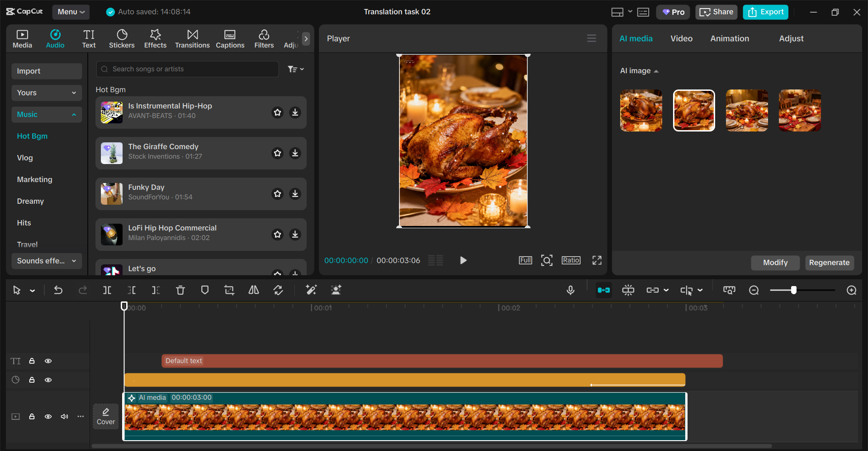Switch to the Animation tab
This screenshot has height=451, width=868.
coord(729,38)
